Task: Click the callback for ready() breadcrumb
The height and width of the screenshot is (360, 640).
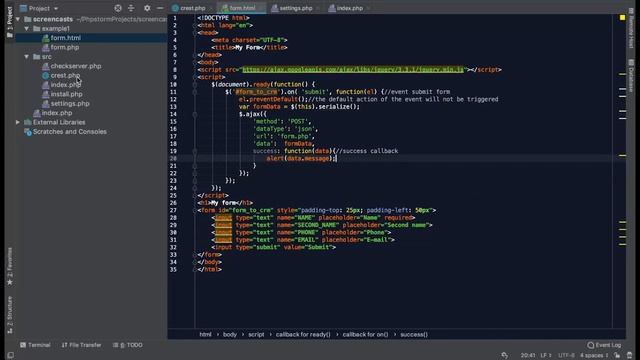Action: pyautogui.click(x=303, y=335)
